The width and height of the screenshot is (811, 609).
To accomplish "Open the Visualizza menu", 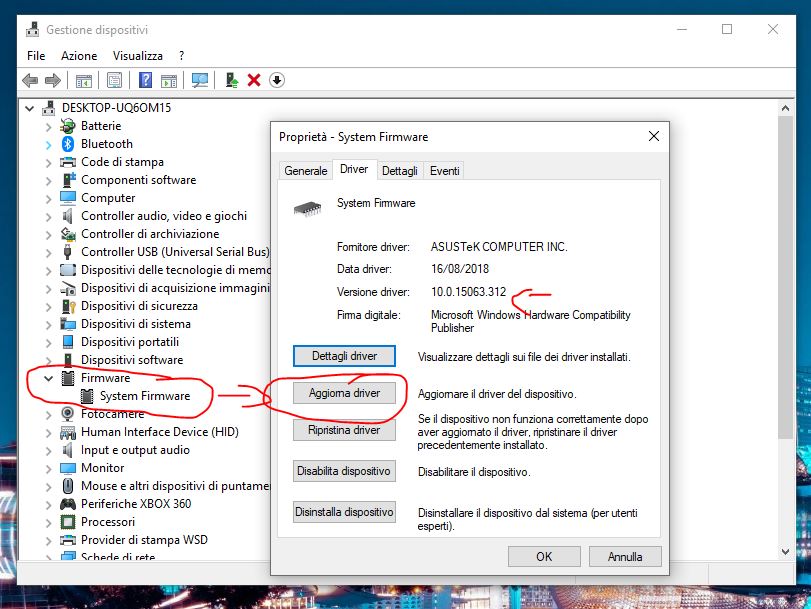I will (x=138, y=55).
